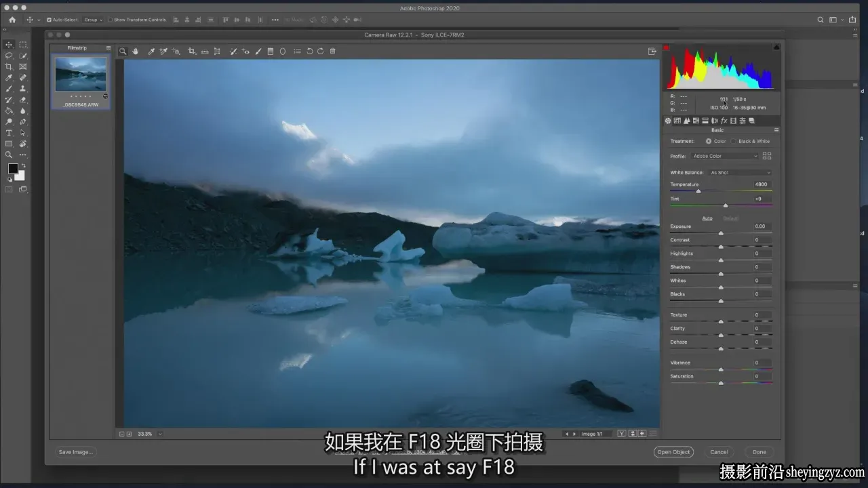
Task: Open the Profile dropdown showing Adobe Color
Action: point(725,156)
